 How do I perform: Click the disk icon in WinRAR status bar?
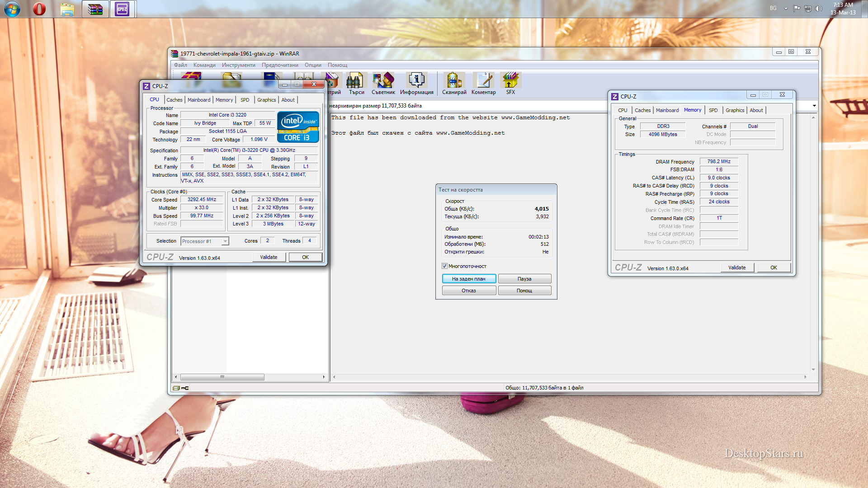click(x=176, y=388)
